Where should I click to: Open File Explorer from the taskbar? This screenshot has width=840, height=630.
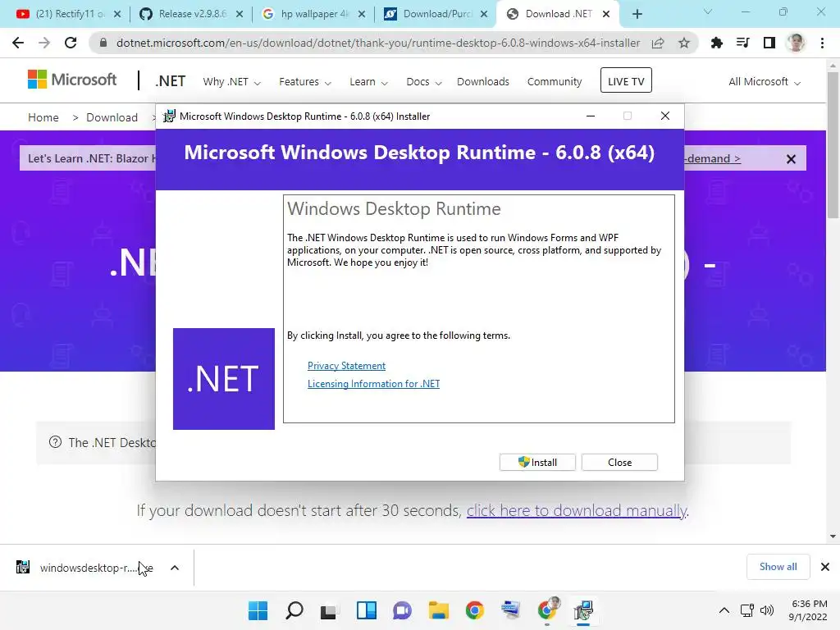(x=439, y=610)
